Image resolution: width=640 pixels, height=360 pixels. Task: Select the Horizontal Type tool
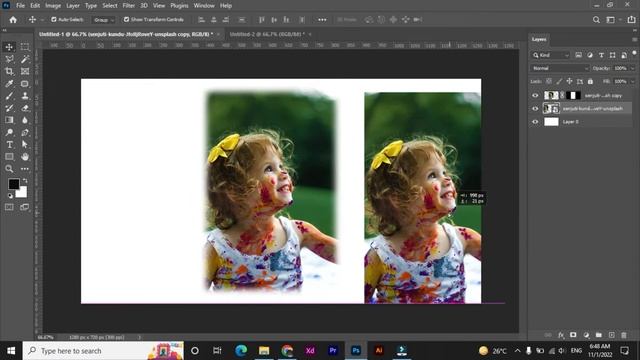point(9,144)
